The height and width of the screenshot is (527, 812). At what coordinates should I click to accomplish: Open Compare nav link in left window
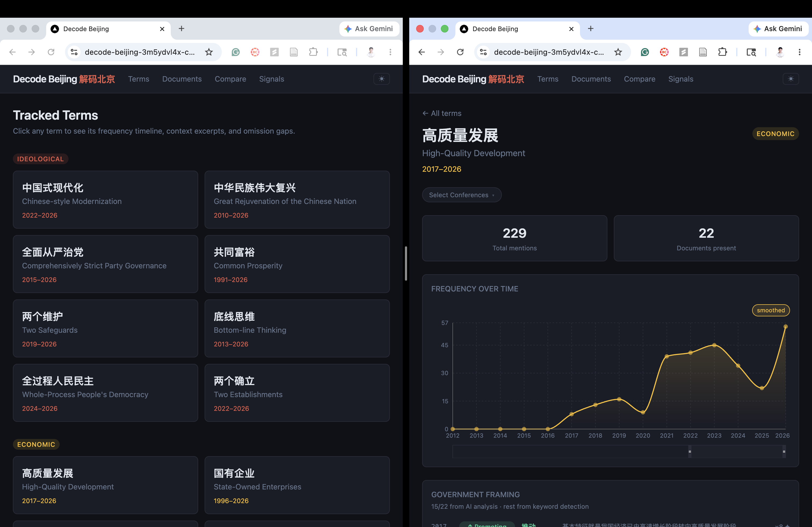[x=230, y=79]
